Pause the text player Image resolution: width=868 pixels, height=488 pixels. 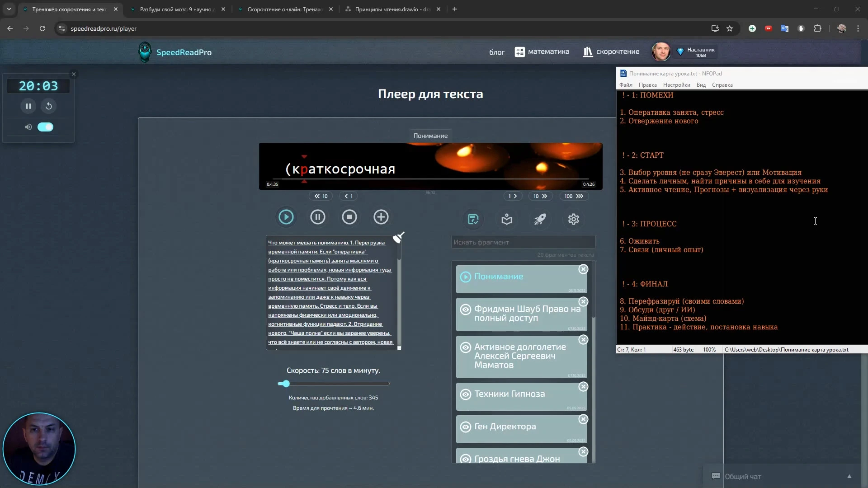click(x=318, y=217)
